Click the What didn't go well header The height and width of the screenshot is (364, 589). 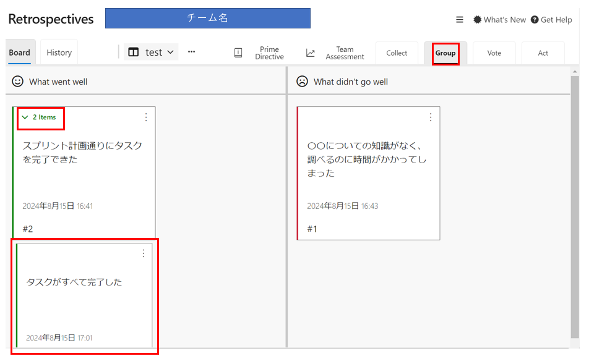point(351,82)
